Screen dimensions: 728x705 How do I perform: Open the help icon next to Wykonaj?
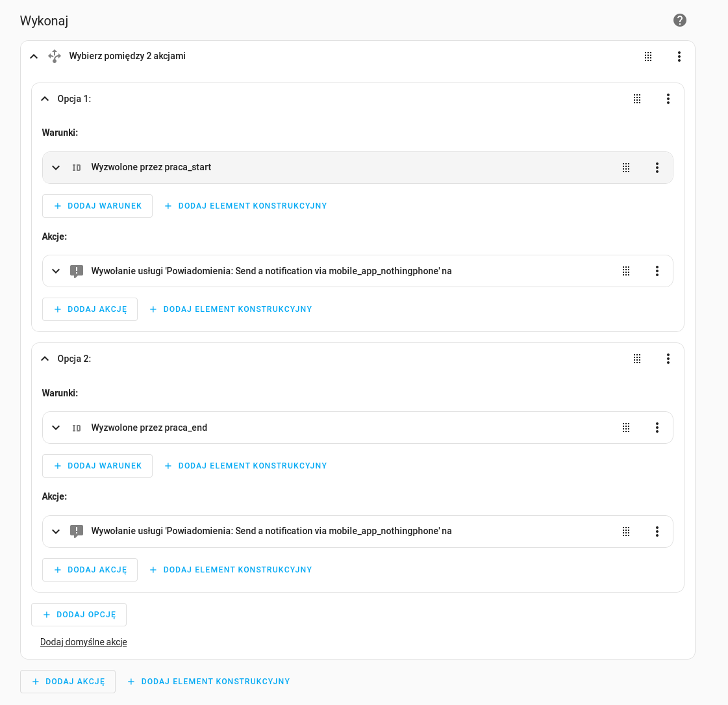680,20
